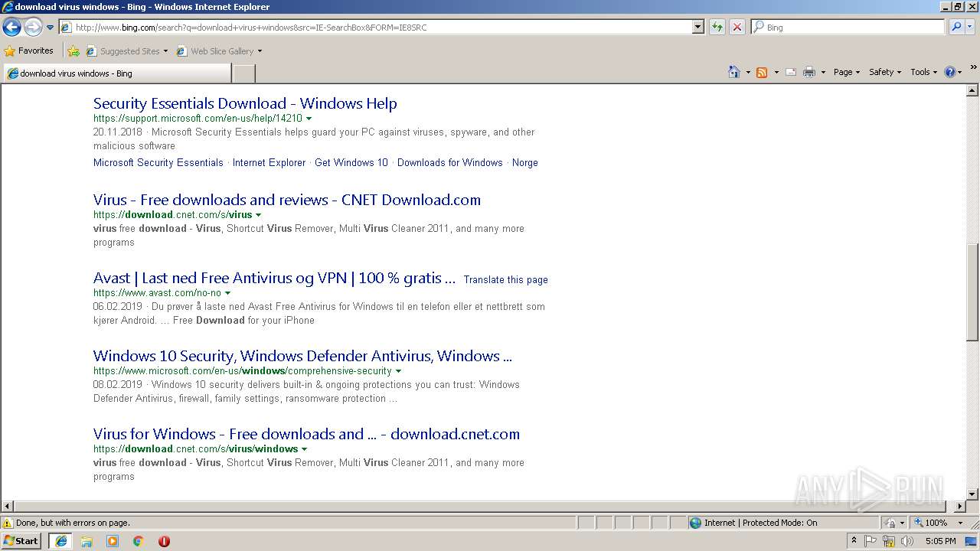Viewport: 980px width, 551px height.
Task: Expand support.microsoft.com URL dropdown arrow
Action: 309,119
